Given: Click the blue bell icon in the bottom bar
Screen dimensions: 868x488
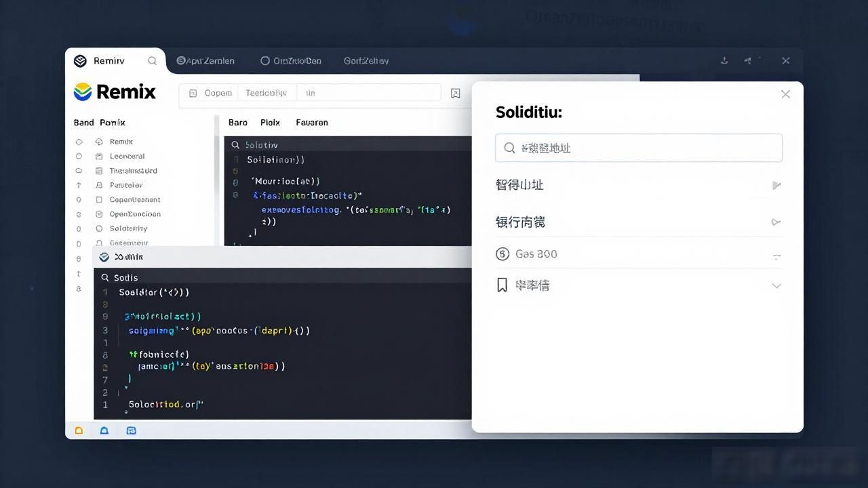Looking at the screenshot, I should point(104,430).
